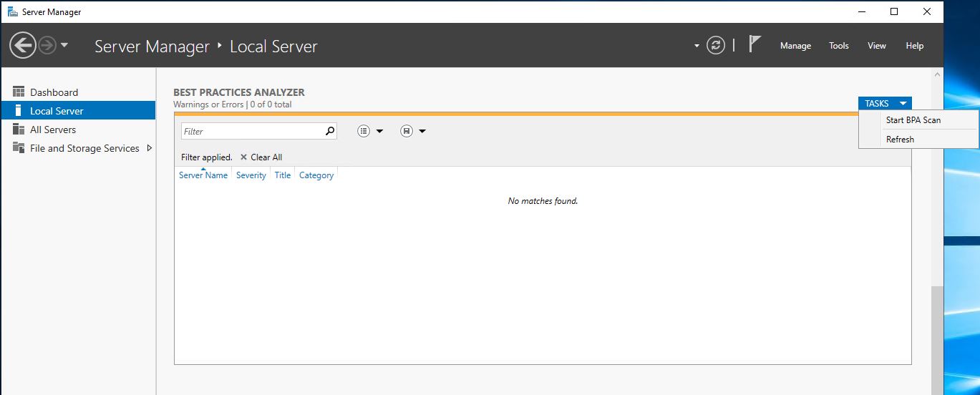
Task: Click the 'Warnings or Errors | 0 of 0 total' text
Action: click(x=233, y=104)
